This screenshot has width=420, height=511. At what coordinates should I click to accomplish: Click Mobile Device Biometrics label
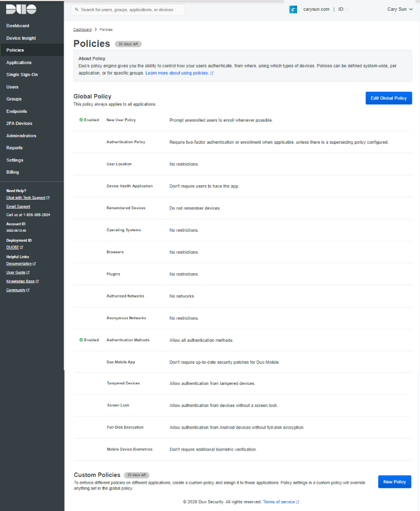coord(129,449)
